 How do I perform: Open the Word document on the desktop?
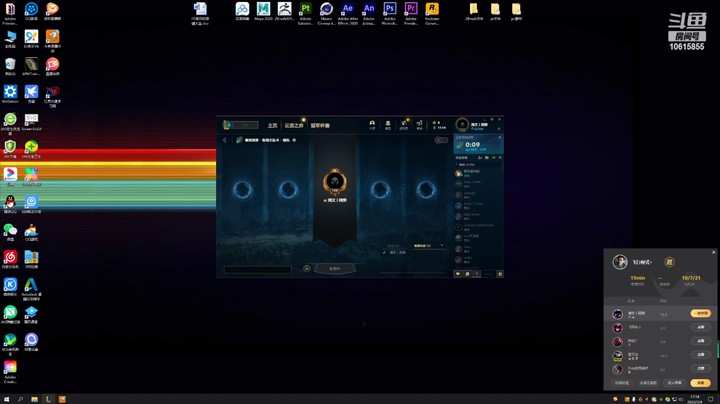pos(200,13)
